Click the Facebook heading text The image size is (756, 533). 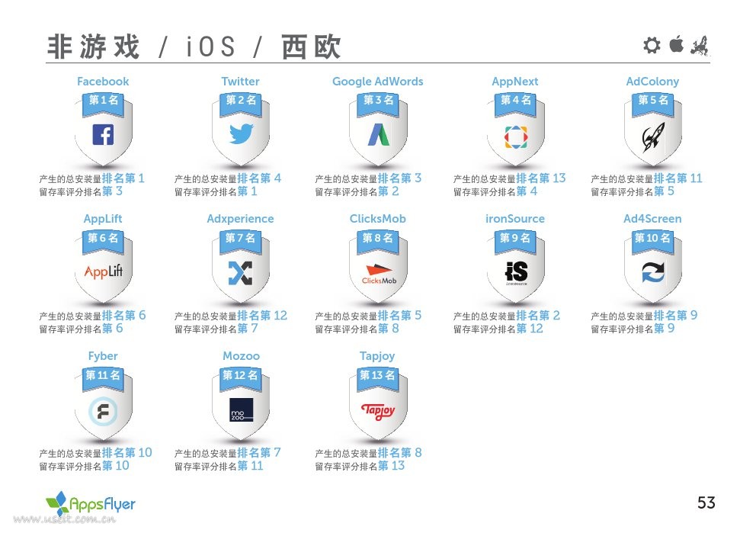(x=103, y=82)
